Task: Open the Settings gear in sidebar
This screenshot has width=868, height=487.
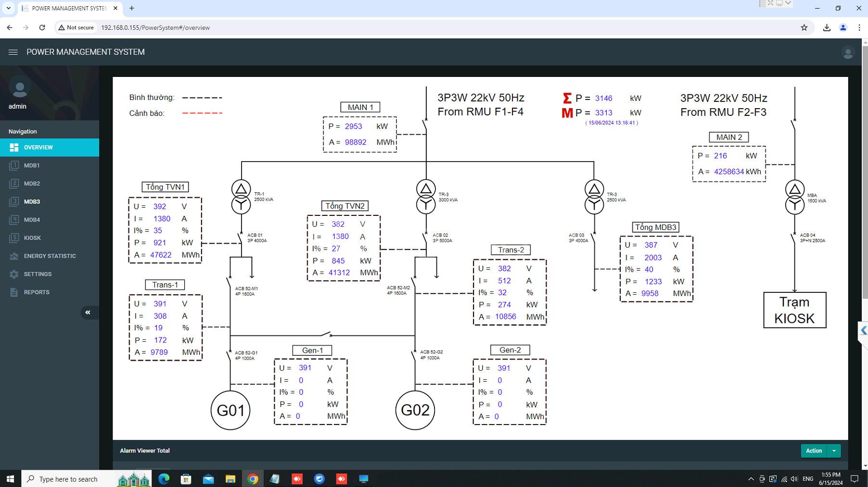Action: [x=14, y=274]
